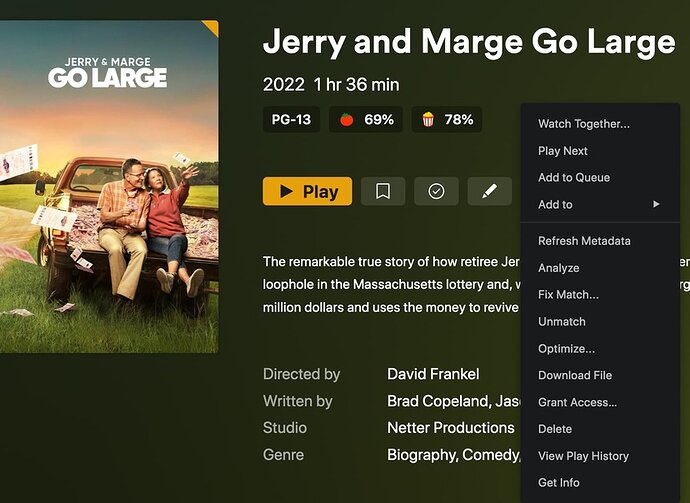Click the yellow corner unwatched marker on poster

[x=211, y=27]
